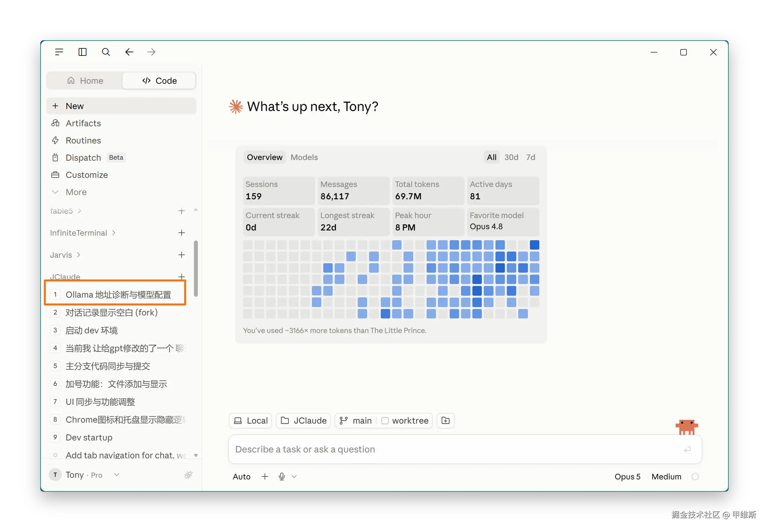Open session '当前我 让给gpt修改的了一个'
Viewport: 769px width, 532px height.
tap(119, 348)
